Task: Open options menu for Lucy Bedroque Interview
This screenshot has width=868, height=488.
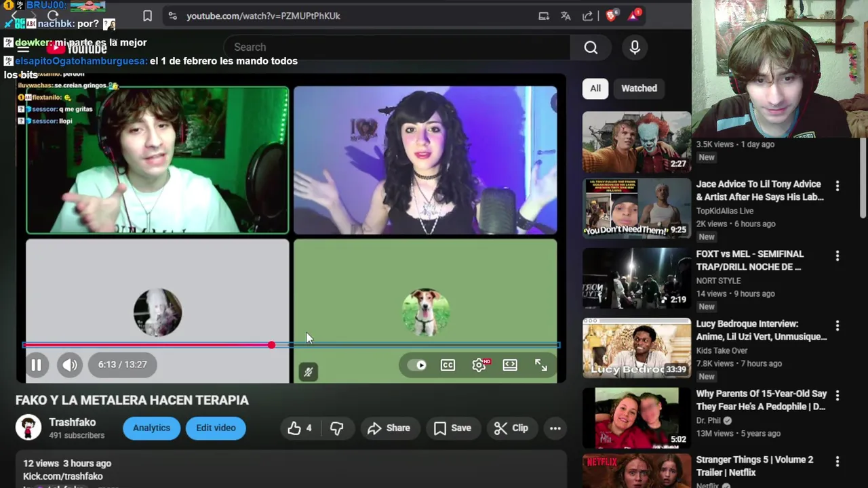Action: 837,325
